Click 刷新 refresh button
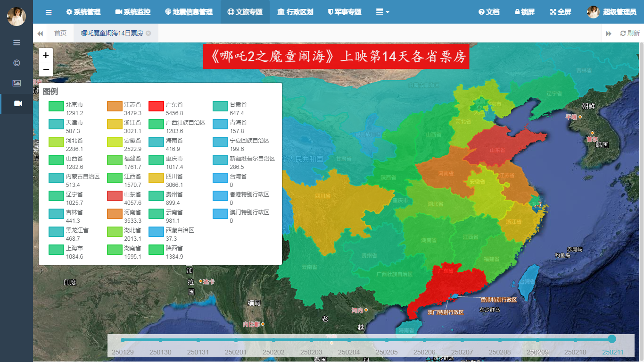The width and height of the screenshot is (644, 362). (630, 33)
